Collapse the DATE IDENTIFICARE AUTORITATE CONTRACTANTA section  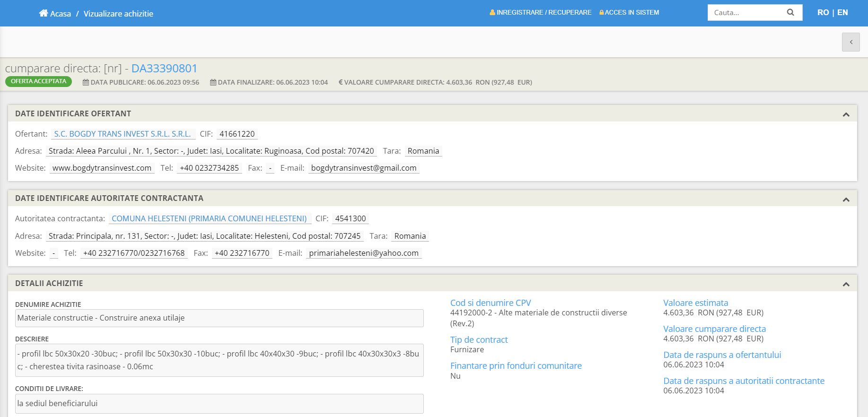[x=846, y=200]
